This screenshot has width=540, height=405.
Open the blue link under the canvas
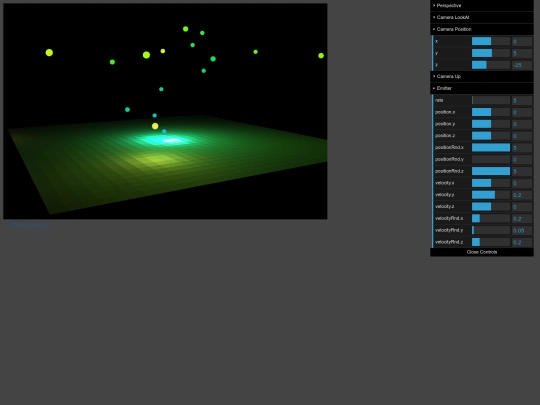click(x=28, y=225)
